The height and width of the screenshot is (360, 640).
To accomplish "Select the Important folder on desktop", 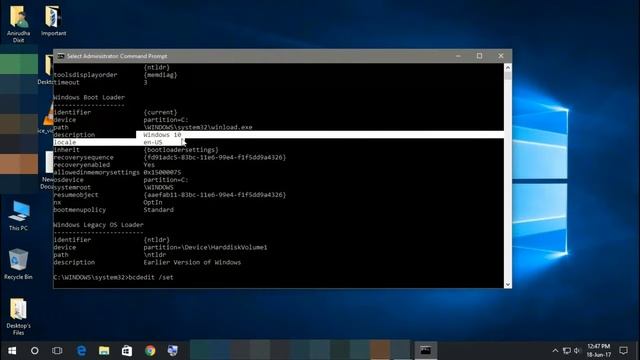I will pos(53,21).
